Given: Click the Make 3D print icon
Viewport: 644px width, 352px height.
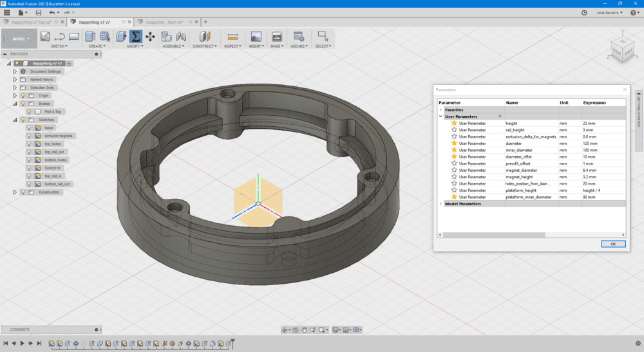Looking at the screenshot, I should click(277, 37).
